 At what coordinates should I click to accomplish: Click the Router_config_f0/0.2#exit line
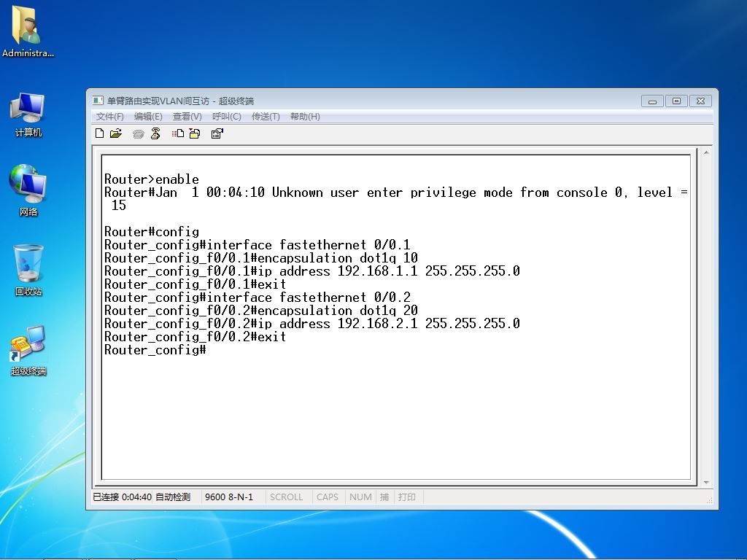point(196,337)
